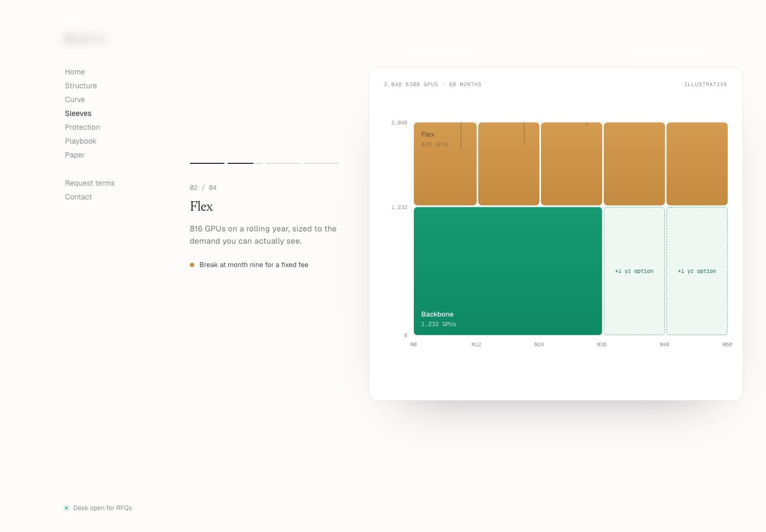This screenshot has width=766, height=532.
Task: Visit the Playbook page
Action: click(81, 141)
